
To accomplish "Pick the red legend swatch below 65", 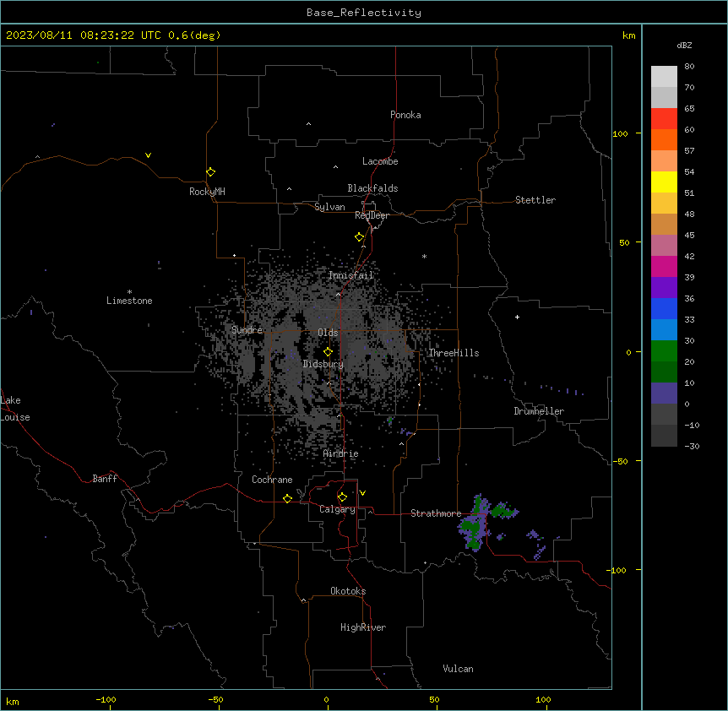I will click(x=664, y=119).
